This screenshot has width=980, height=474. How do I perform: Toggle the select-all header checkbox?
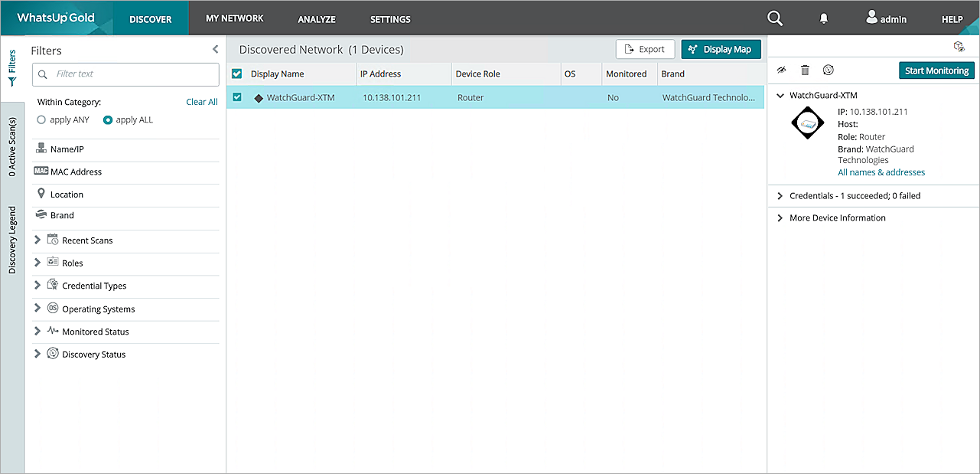pos(237,74)
